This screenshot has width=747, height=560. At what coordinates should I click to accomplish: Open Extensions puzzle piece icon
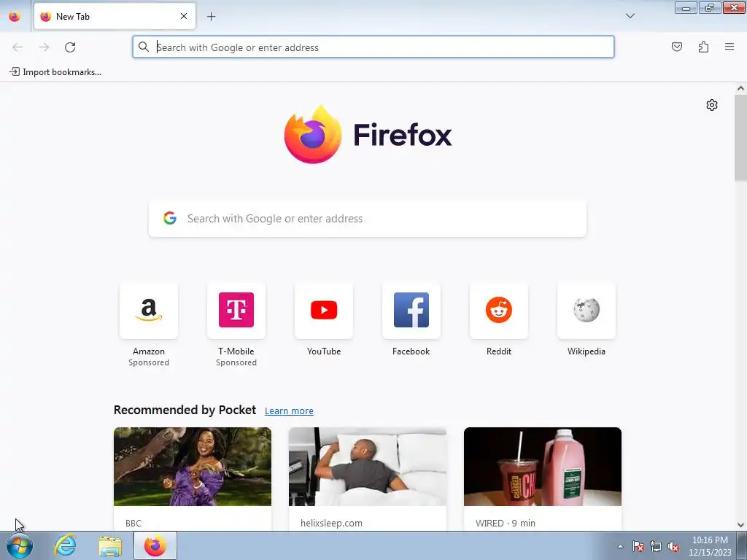703,47
